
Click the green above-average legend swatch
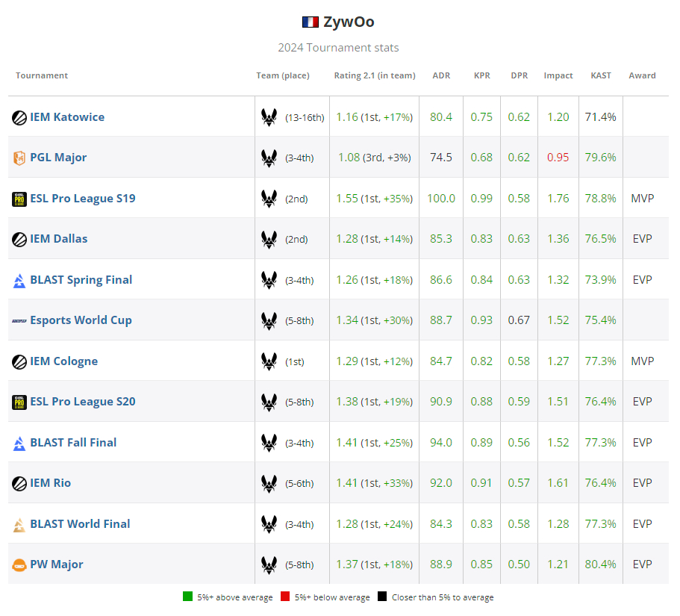[x=185, y=597]
